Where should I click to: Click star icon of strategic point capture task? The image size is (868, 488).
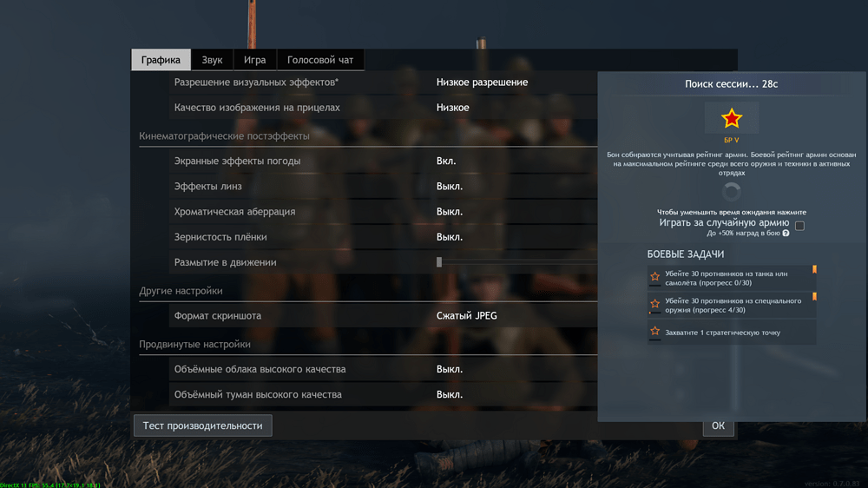[x=655, y=332]
